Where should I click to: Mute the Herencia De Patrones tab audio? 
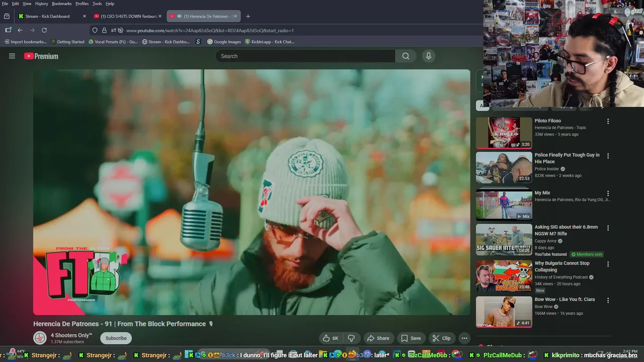[x=179, y=16]
